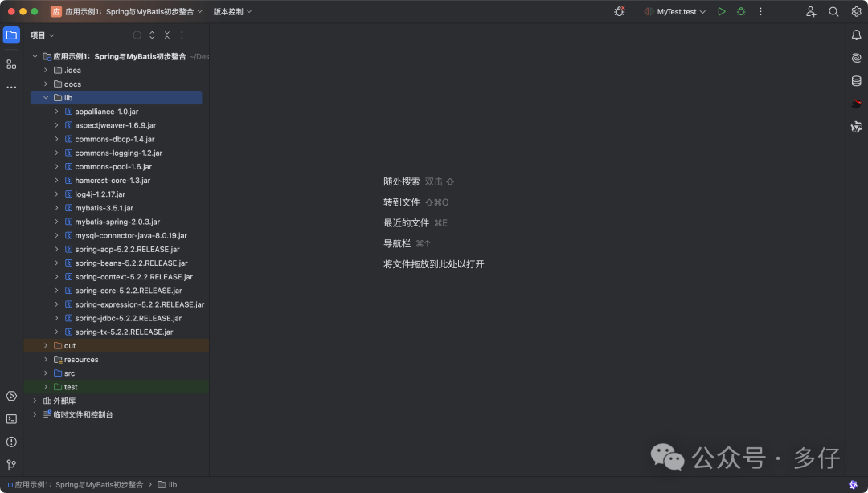Viewport: 868px width, 493px height.
Task: Click the status bar icon at bottom right
Action: tap(853, 485)
